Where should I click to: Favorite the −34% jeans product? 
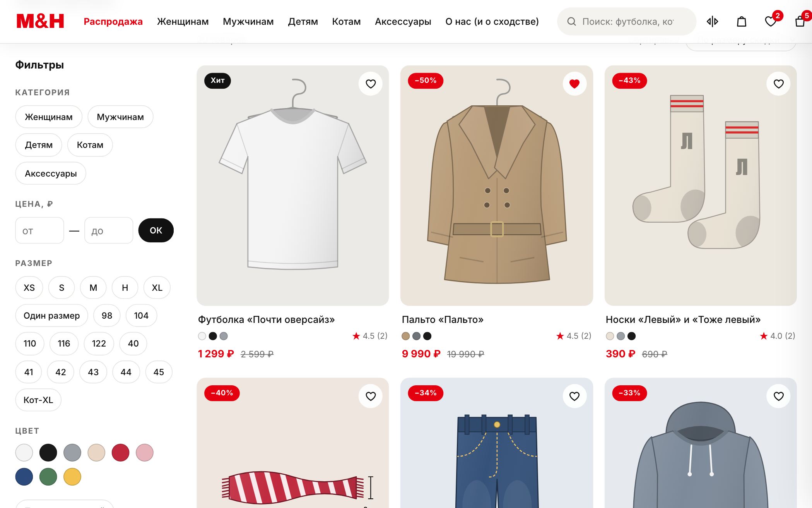[574, 396]
